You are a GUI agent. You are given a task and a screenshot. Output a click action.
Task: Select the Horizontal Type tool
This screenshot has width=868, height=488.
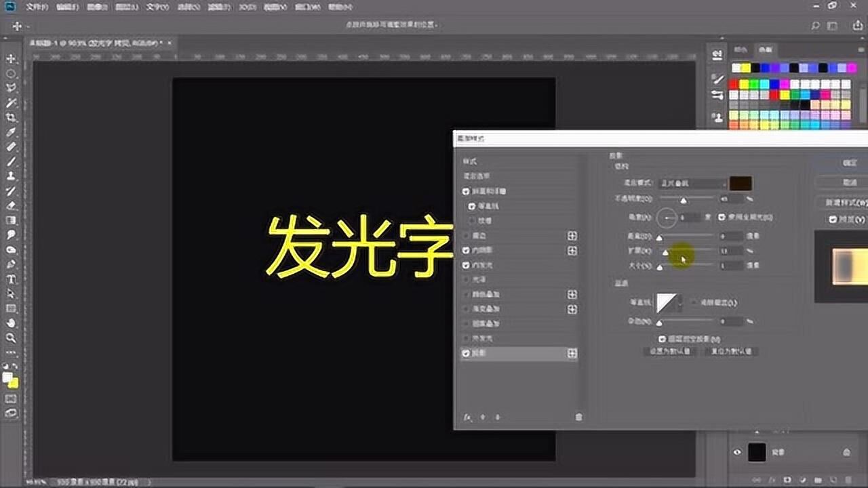coord(11,279)
